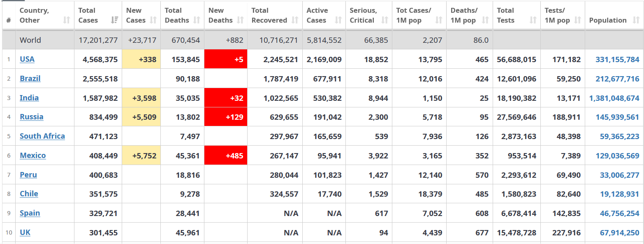Open Peru's population link 33,006,277
The image size is (644, 244).
tap(620, 175)
